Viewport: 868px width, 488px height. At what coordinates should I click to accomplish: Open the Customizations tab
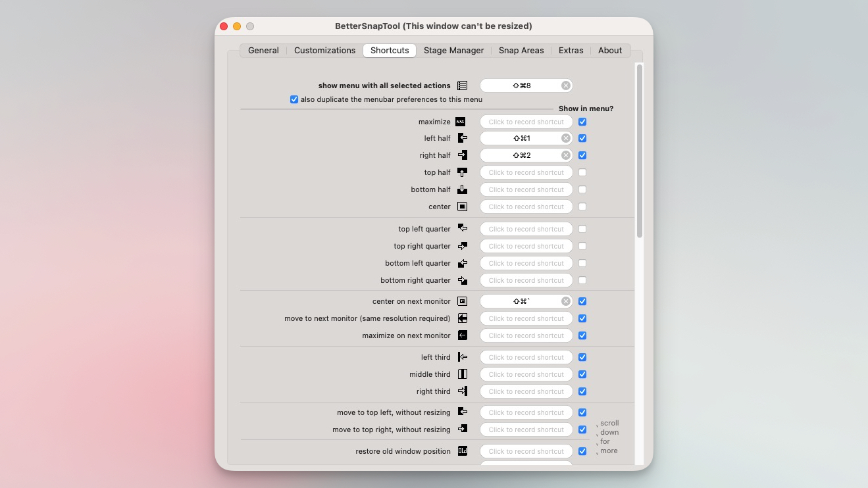coord(324,50)
